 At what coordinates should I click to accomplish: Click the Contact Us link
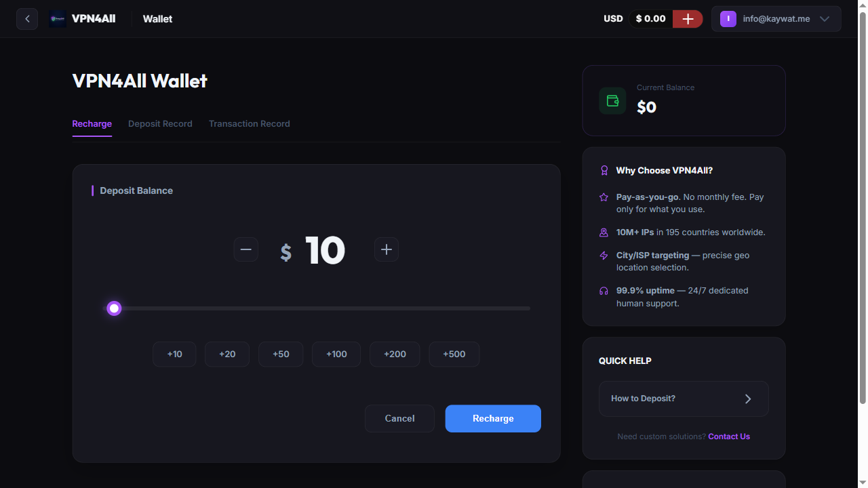coord(729,436)
